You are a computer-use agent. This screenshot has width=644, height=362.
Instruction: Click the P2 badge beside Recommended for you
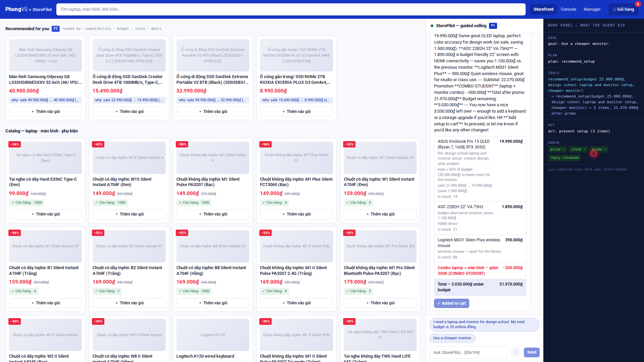(56, 28)
